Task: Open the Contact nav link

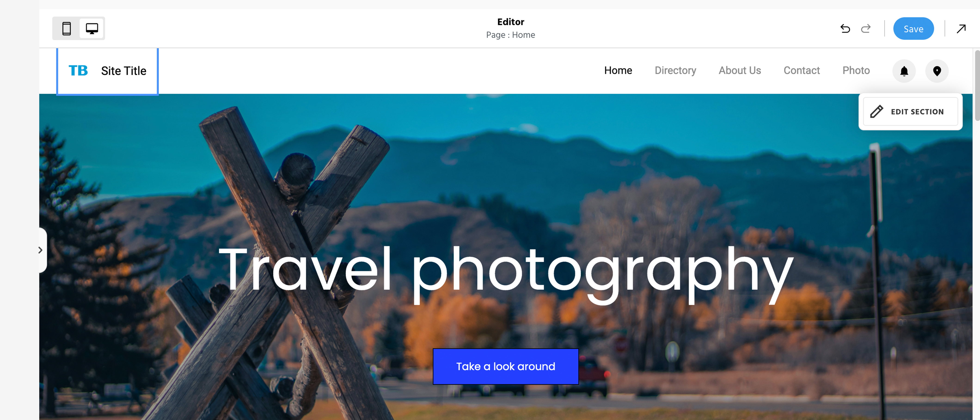Action: pyautogui.click(x=802, y=70)
